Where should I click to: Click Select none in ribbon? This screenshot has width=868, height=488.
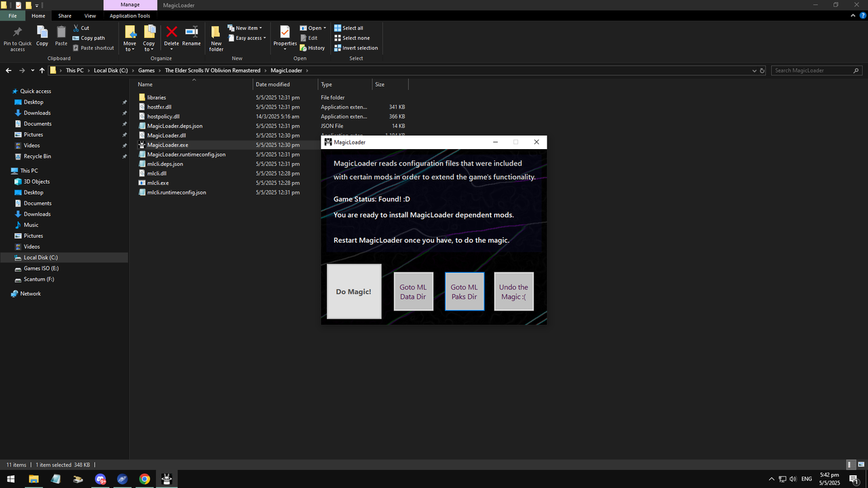(352, 38)
